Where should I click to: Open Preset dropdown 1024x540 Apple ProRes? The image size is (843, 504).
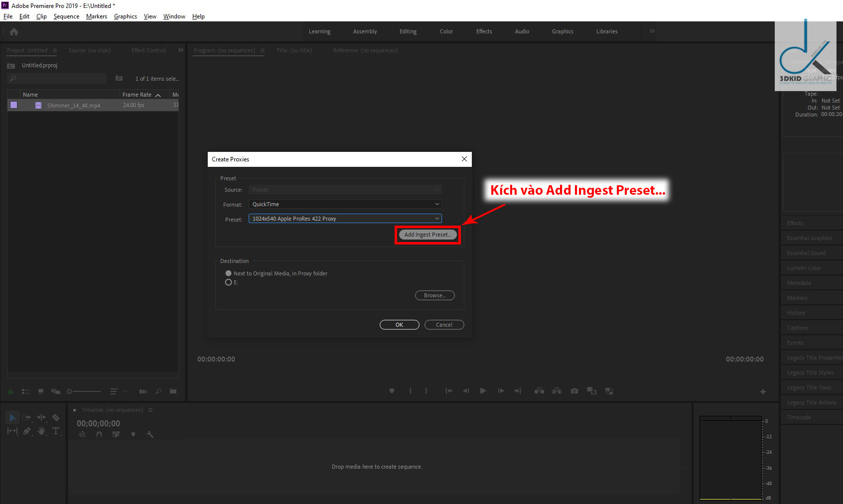345,219
